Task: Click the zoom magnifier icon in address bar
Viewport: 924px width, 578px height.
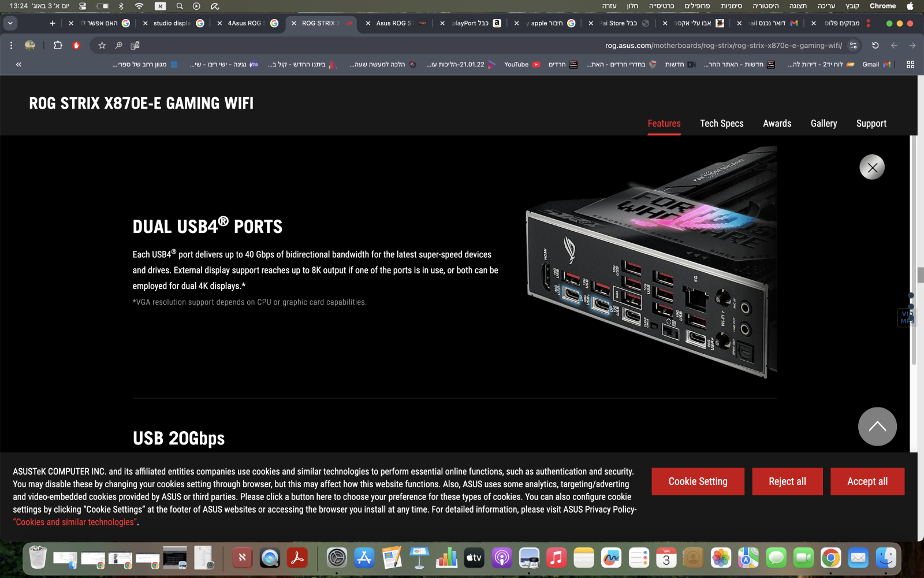Action: pyautogui.click(x=119, y=46)
